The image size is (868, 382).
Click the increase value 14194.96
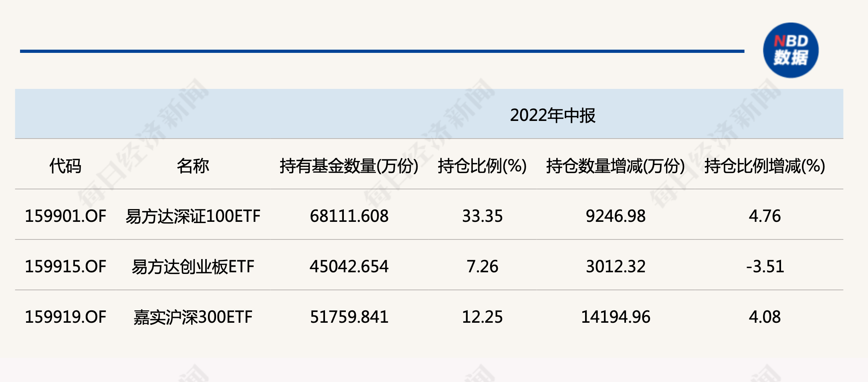[x=615, y=317]
